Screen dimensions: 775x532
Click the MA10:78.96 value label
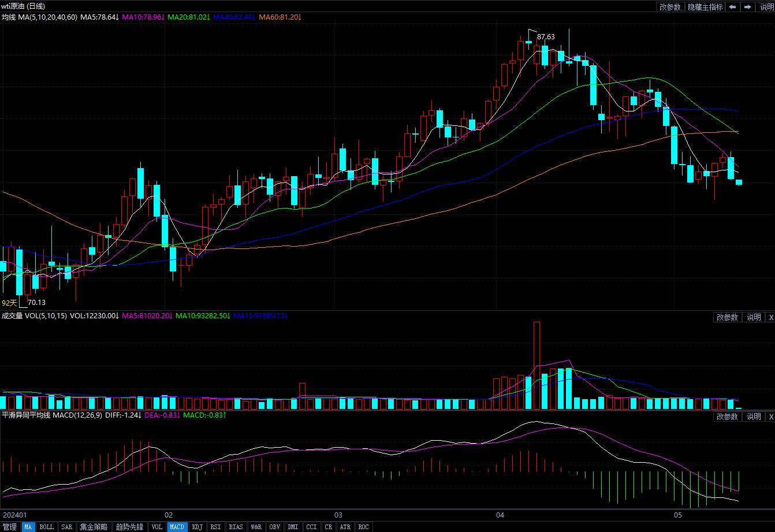144,17
